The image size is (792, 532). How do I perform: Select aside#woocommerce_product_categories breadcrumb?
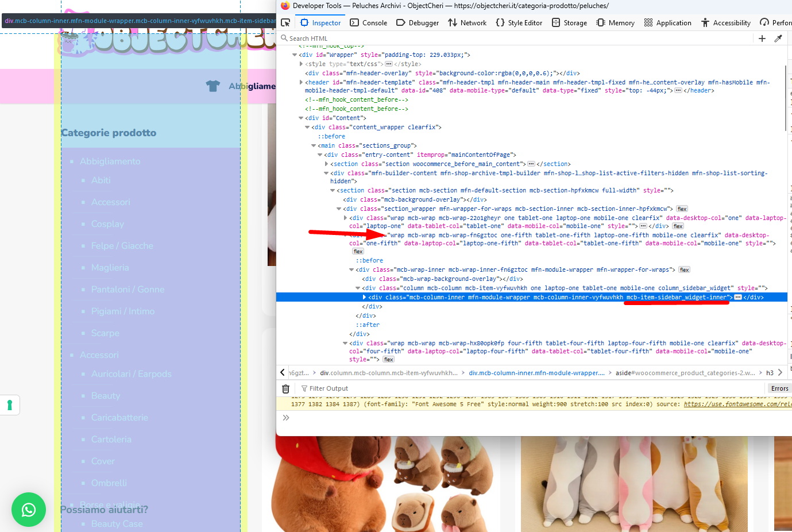point(685,373)
